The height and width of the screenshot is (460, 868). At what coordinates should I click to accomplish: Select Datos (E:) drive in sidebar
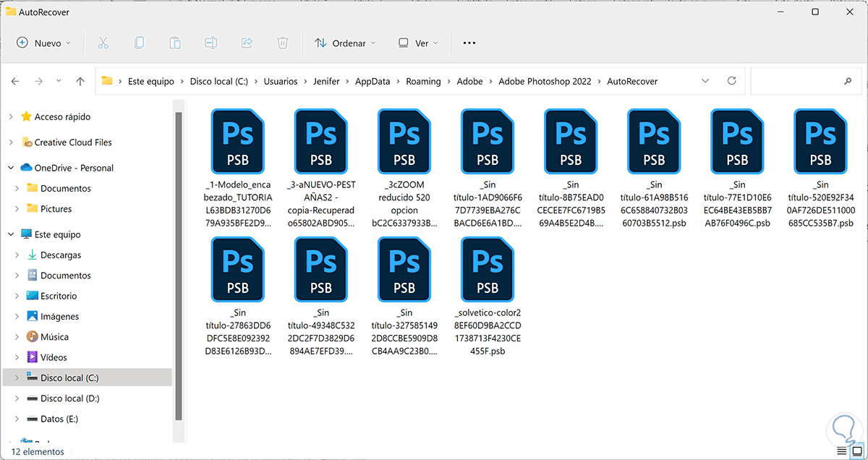click(x=59, y=419)
